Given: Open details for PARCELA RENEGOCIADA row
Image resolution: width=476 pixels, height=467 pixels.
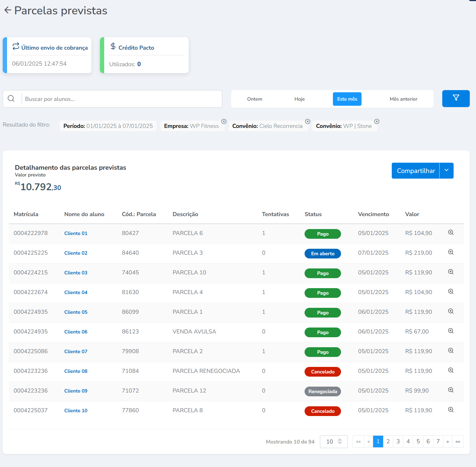Looking at the screenshot, I should click(451, 370).
